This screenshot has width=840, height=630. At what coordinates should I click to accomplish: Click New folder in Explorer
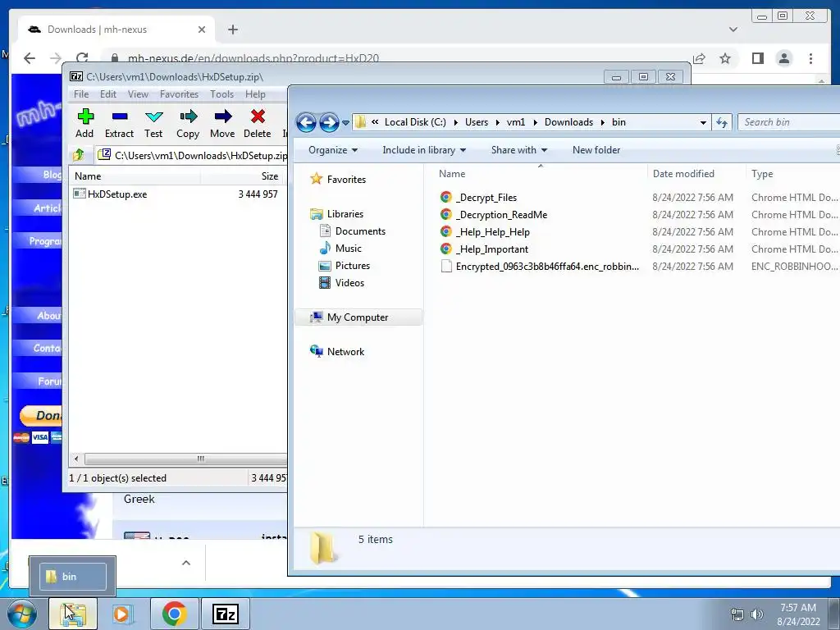[596, 150]
